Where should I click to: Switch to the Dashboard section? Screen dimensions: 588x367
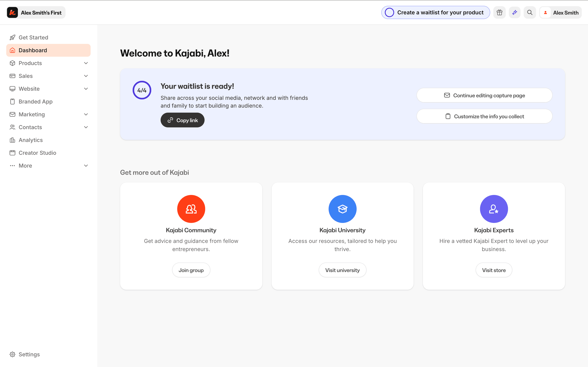tap(33, 50)
